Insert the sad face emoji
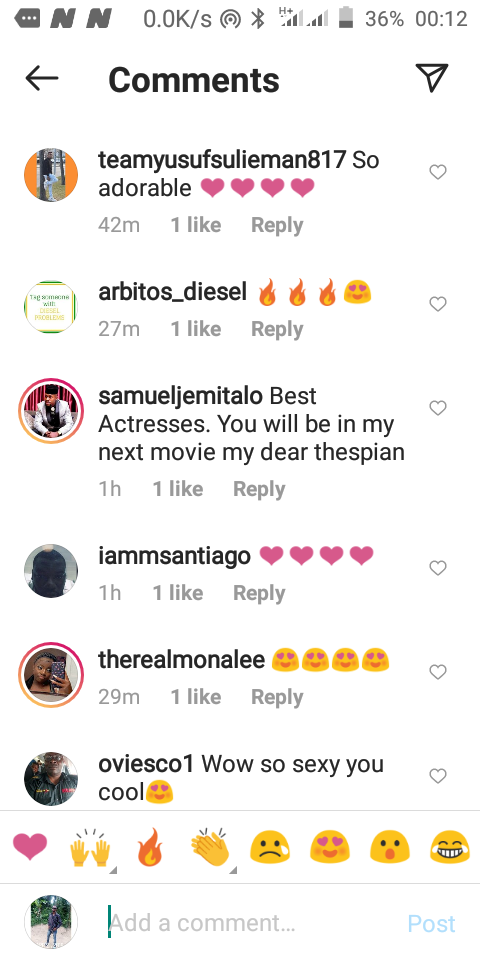This screenshot has height=960, width=480. click(270, 848)
